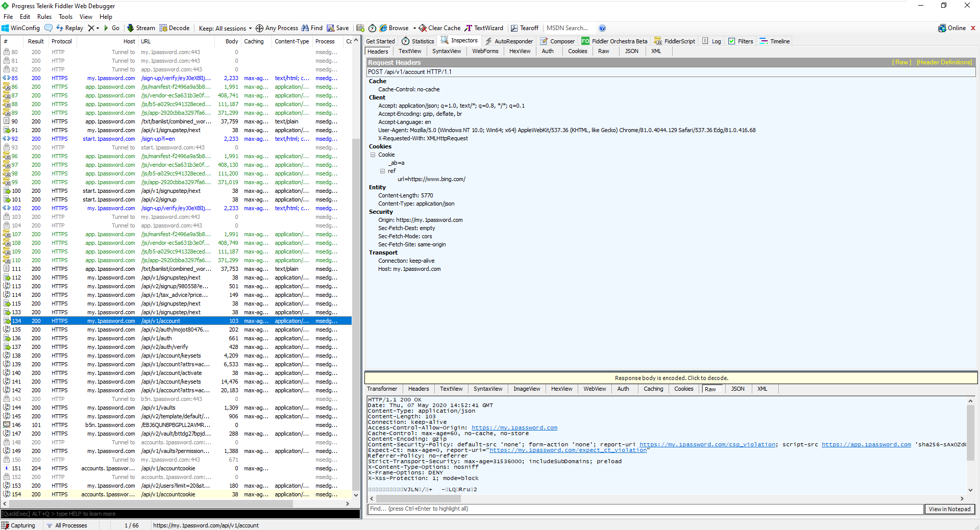This screenshot has height=530, width=980.
Task: Select the request WebForms inspector tab
Action: pos(485,51)
